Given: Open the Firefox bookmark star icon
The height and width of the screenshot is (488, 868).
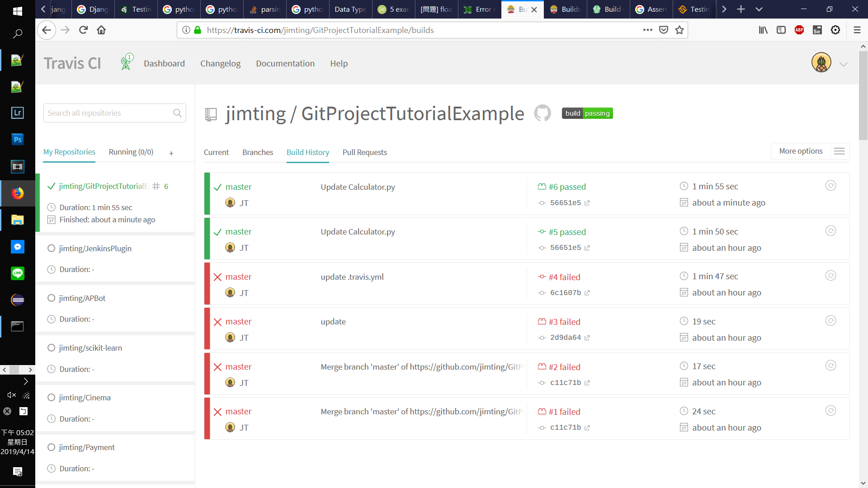Looking at the screenshot, I should (x=679, y=30).
